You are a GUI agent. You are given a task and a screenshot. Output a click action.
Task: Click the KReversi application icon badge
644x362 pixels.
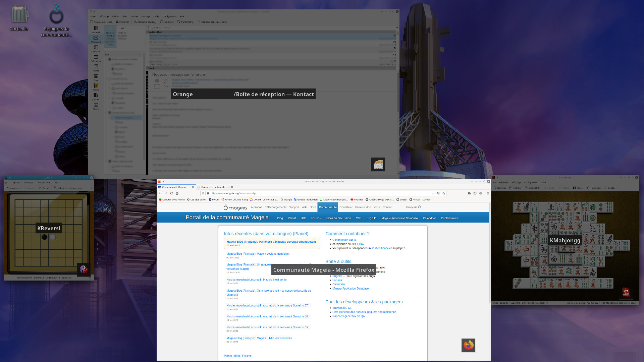coord(84,269)
